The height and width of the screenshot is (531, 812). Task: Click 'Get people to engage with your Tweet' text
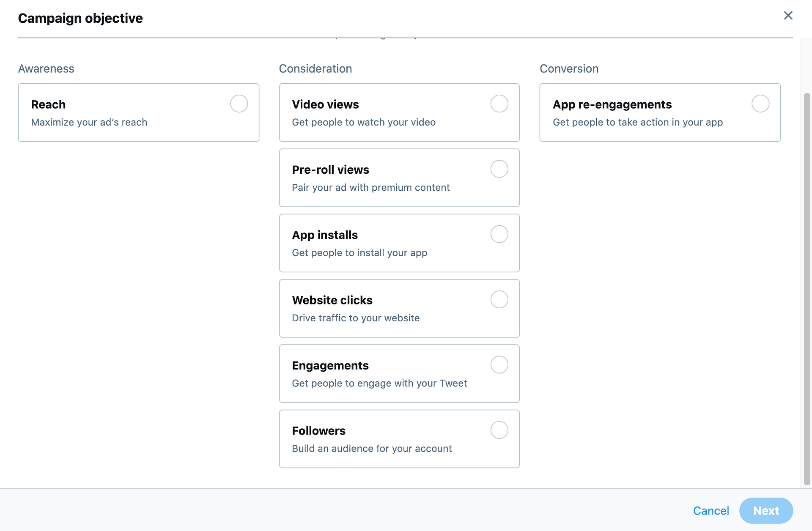[379, 383]
